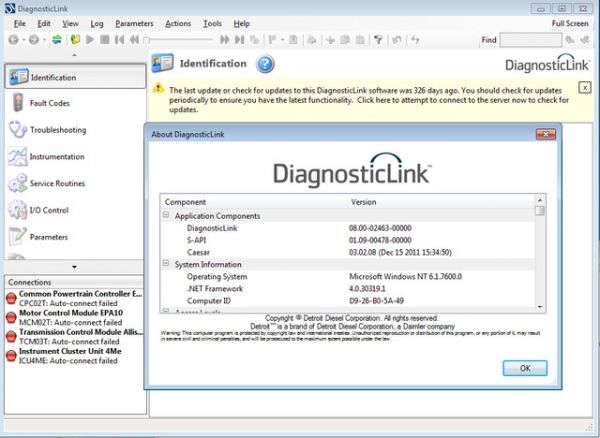Collapse the System Information group
This screenshot has width=600, height=438.
point(166,263)
